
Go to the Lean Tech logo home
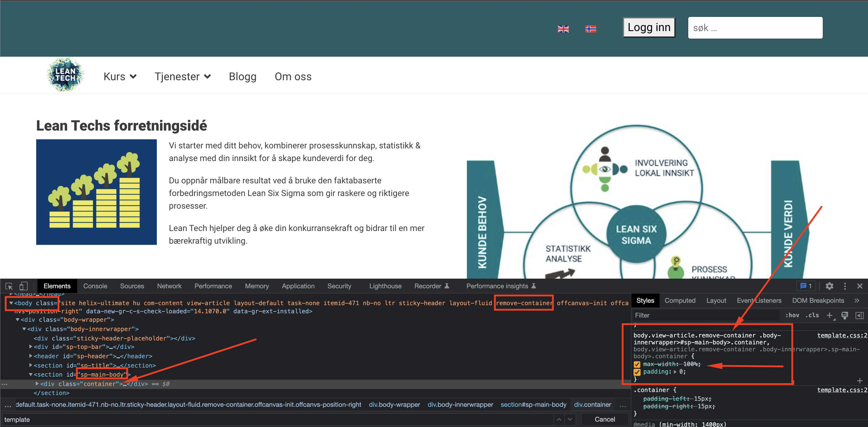[65, 75]
